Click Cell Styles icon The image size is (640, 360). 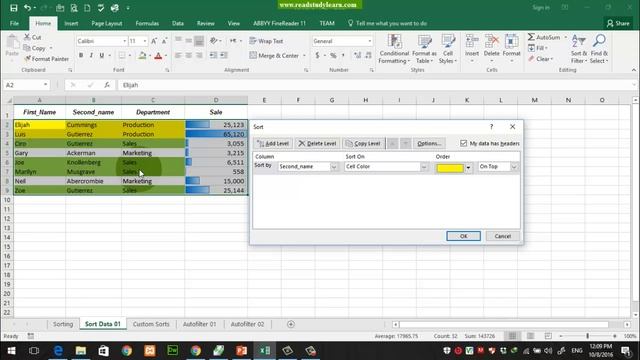click(448, 49)
